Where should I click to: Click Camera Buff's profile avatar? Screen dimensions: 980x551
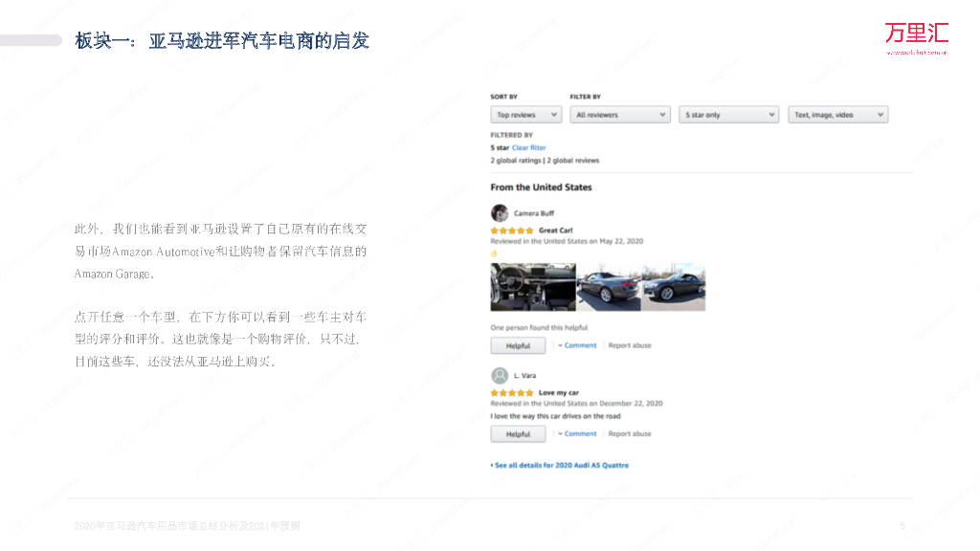[x=500, y=213]
